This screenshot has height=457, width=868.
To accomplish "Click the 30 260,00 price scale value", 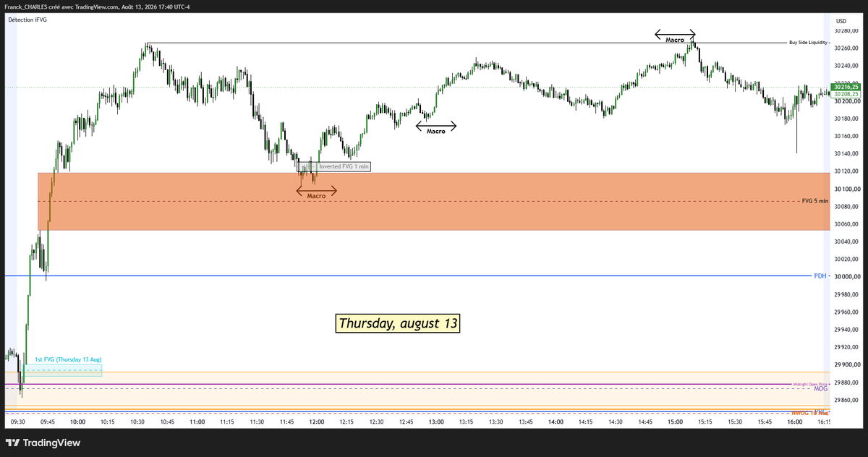I will click(847, 48).
